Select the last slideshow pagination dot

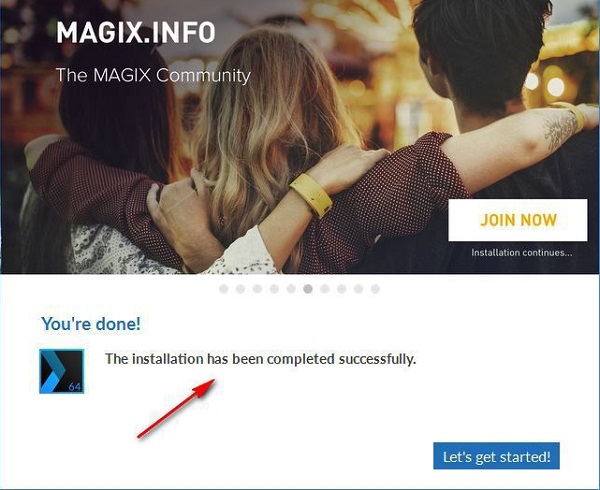click(x=375, y=289)
